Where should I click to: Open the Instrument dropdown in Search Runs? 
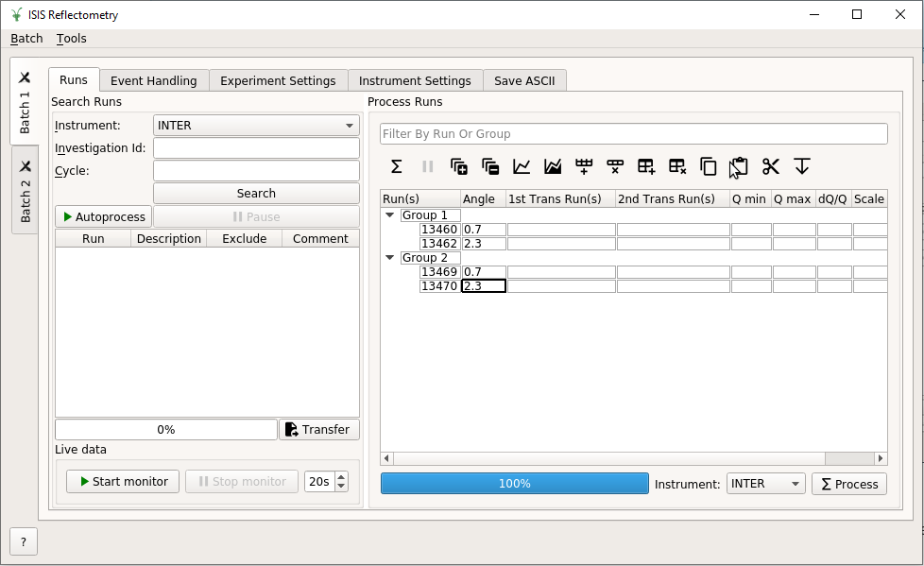pyautogui.click(x=256, y=126)
